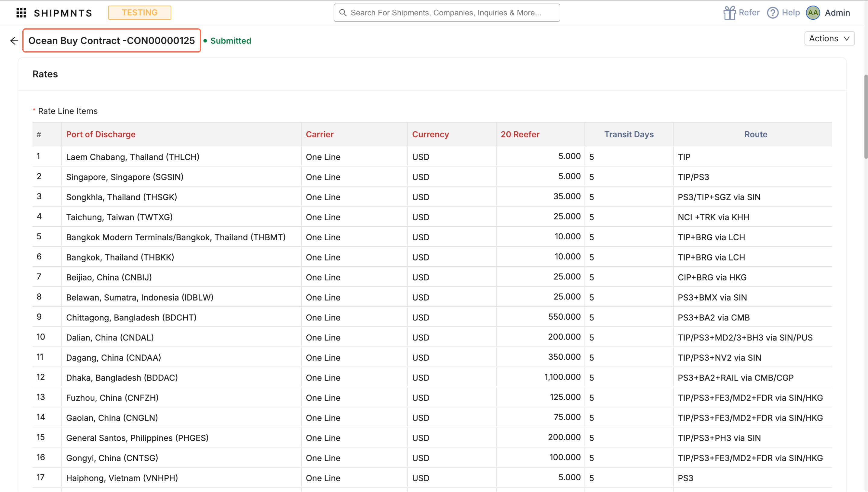Open the apps grid launcher icon
The width and height of the screenshot is (868, 492).
(x=21, y=13)
